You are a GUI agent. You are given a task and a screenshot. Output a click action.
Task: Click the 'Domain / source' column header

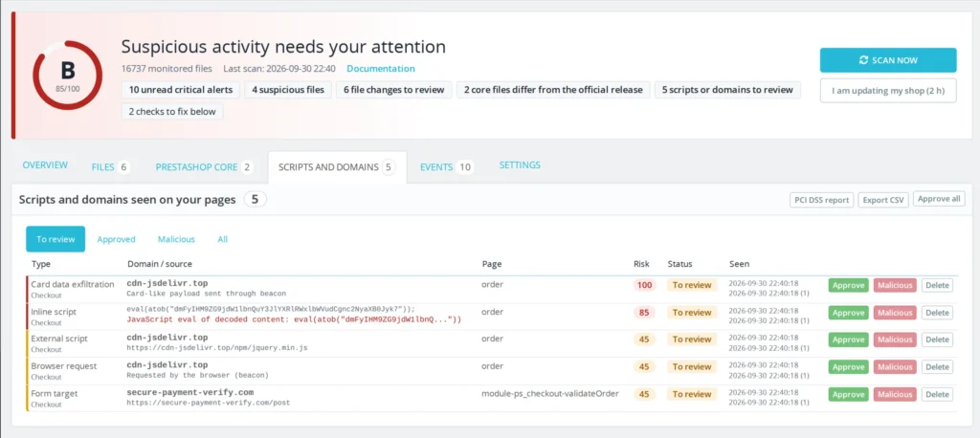[160, 264]
